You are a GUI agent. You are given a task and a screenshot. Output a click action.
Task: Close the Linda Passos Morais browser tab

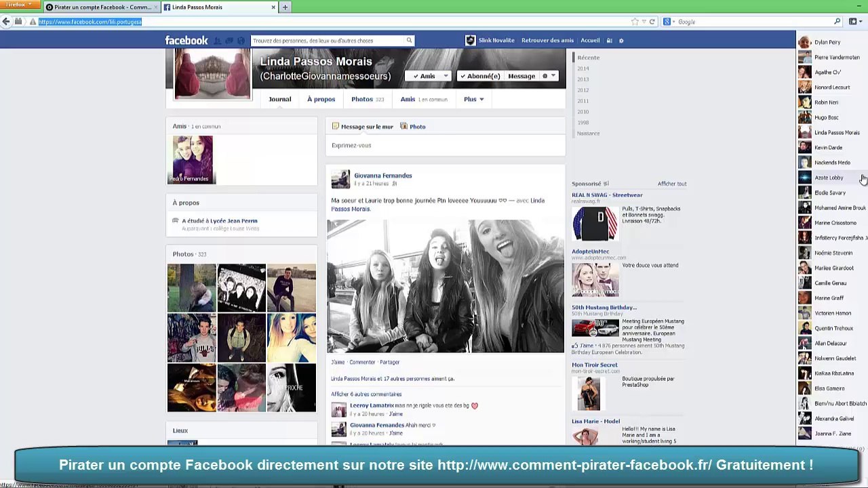coord(273,7)
